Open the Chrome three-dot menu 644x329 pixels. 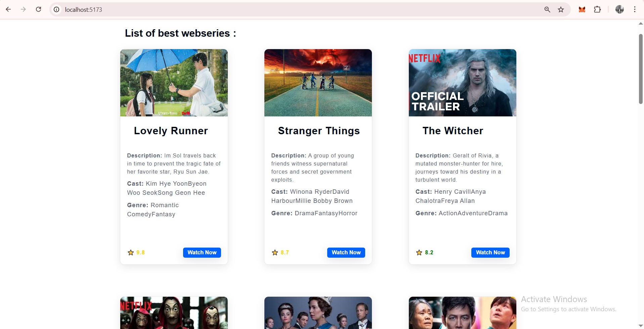coord(635,9)
